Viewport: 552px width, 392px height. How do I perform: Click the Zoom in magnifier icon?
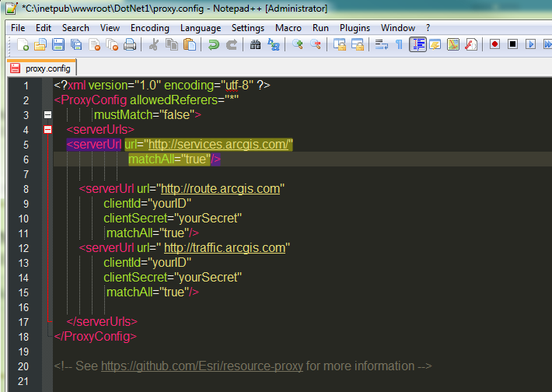[x=298, y=45]
